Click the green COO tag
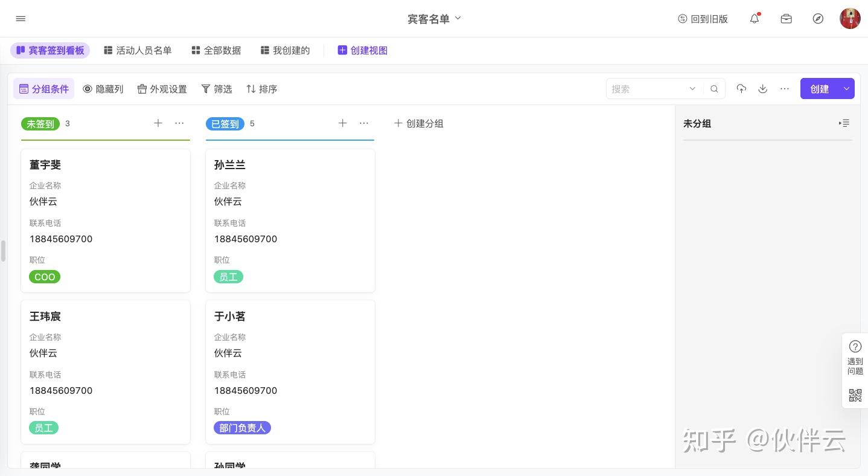 45,277
